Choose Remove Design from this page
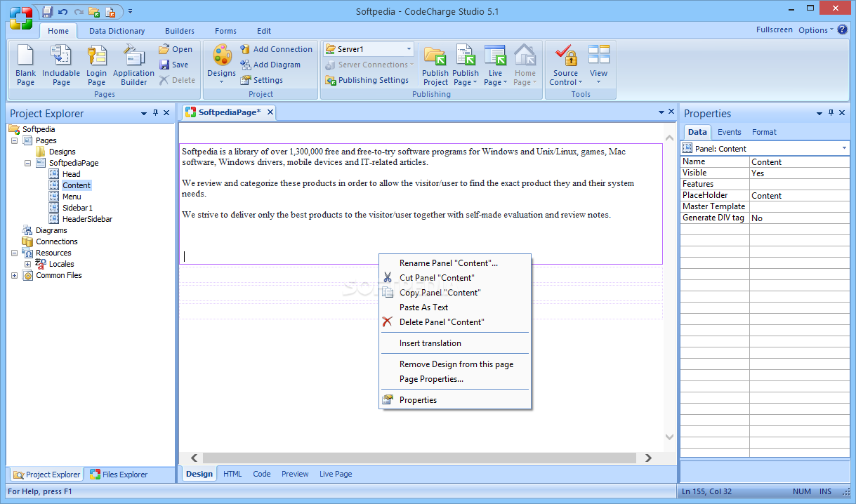This screenshot has width=856, height=504. [455, 364]
